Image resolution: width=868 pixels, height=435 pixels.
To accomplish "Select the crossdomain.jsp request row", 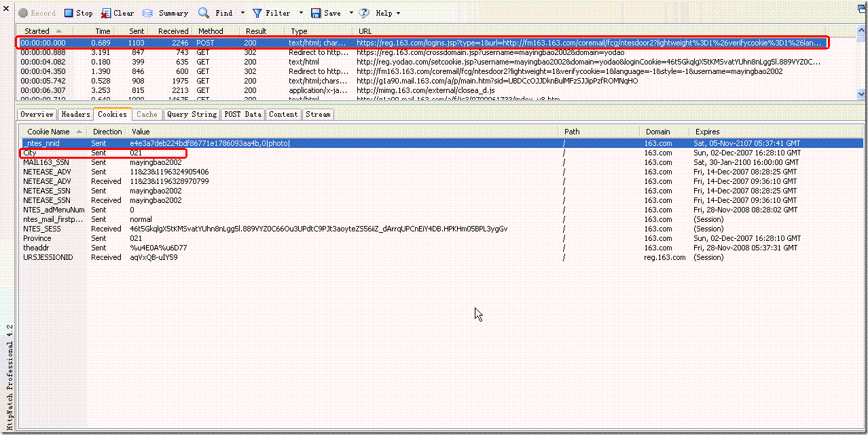I will click(x=421, y=52).
